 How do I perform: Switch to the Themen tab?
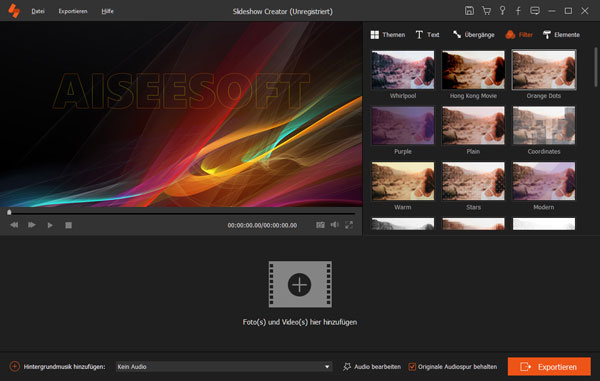388,35
